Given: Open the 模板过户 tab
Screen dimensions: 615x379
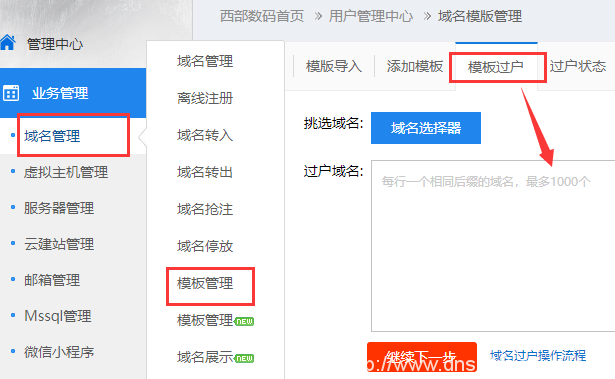Looking at the screenshot, I should pyautogui.click(x=496, y=67).
